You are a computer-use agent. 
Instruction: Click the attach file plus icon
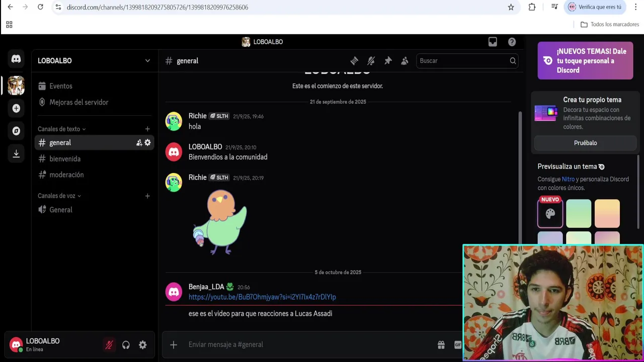coord(174,344)
